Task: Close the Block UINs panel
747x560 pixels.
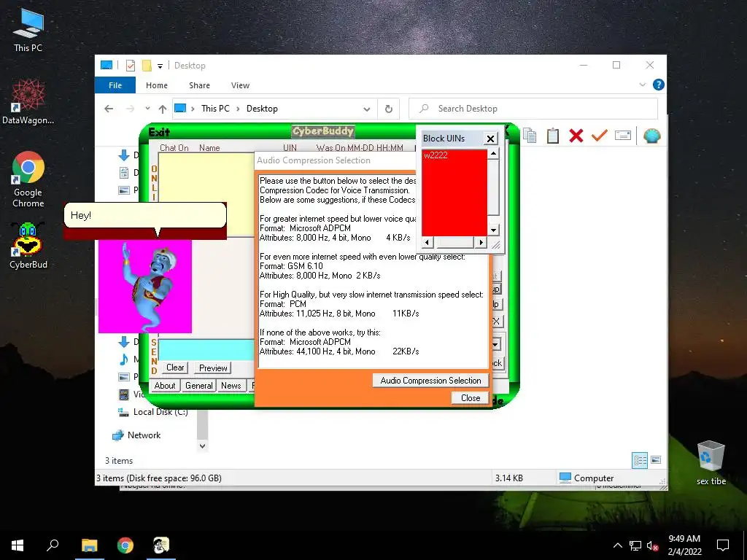Action: pyautogui.click(x=490, y=139)
